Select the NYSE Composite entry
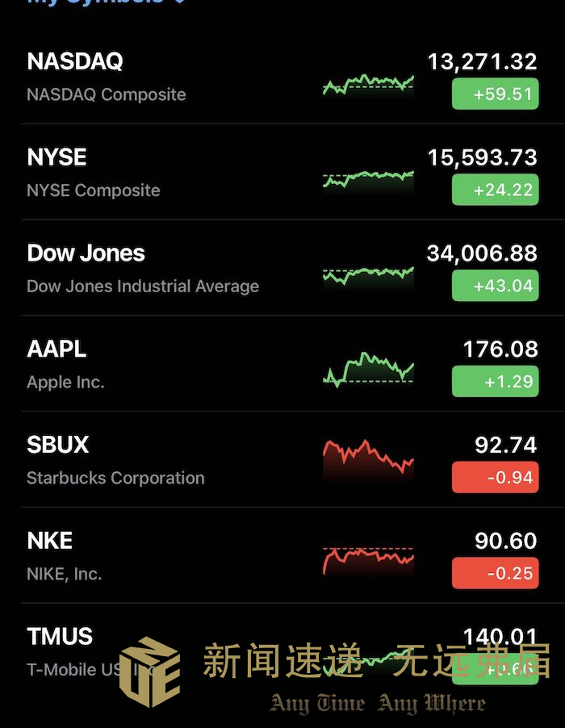 [x=282, y=172]
